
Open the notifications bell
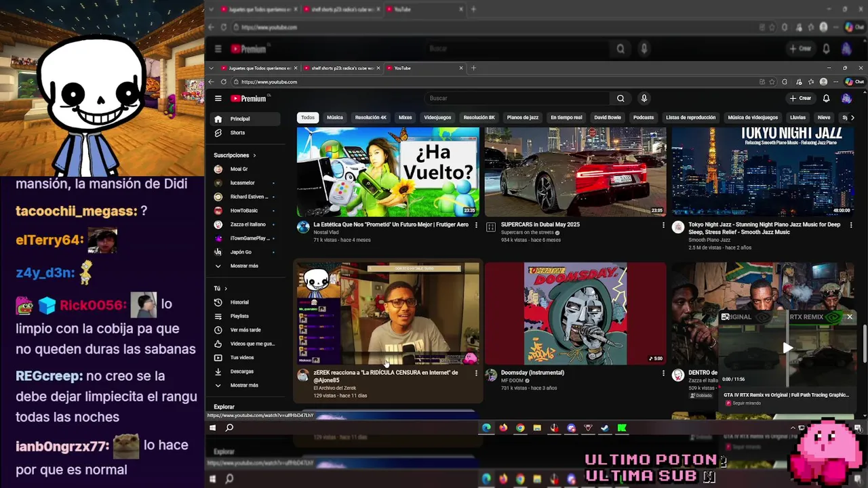pyautogui.click(x=826, y=98)
